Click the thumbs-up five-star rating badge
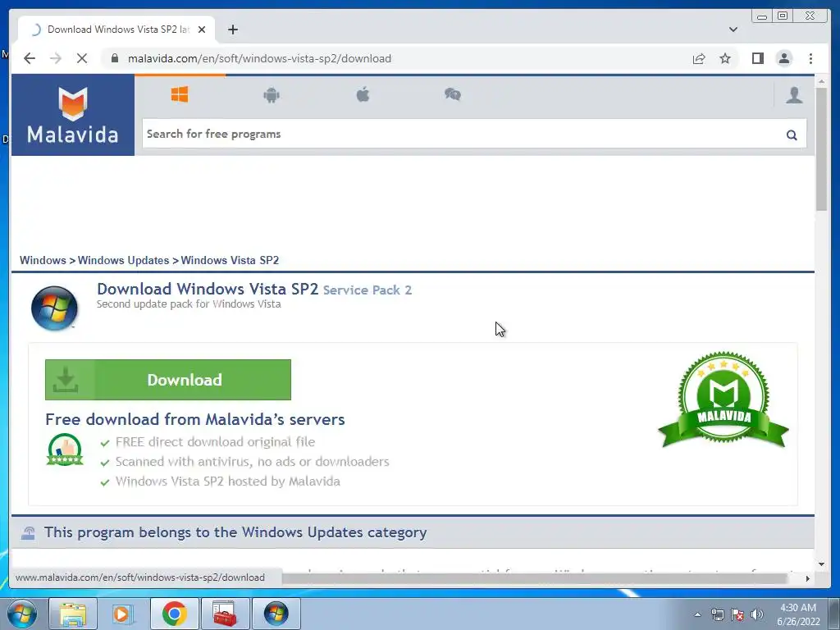Screen dimensions: 840x630 pyautogui.click(x=65, y=450)
